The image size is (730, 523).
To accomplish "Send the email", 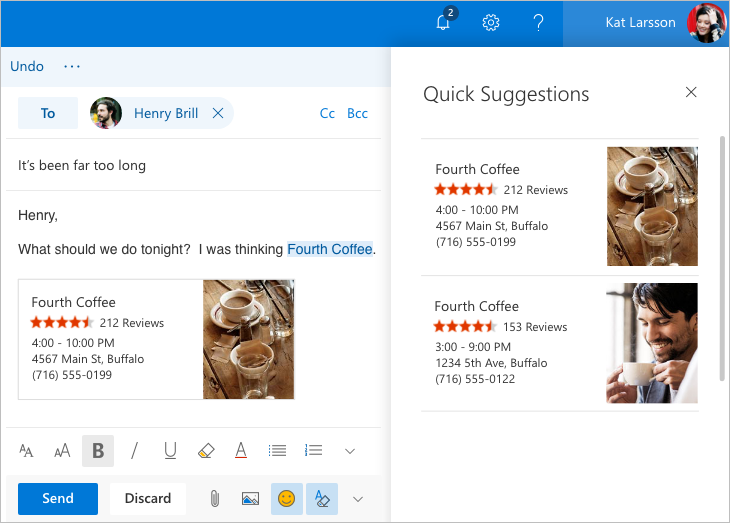I will (x=58, y=498).
